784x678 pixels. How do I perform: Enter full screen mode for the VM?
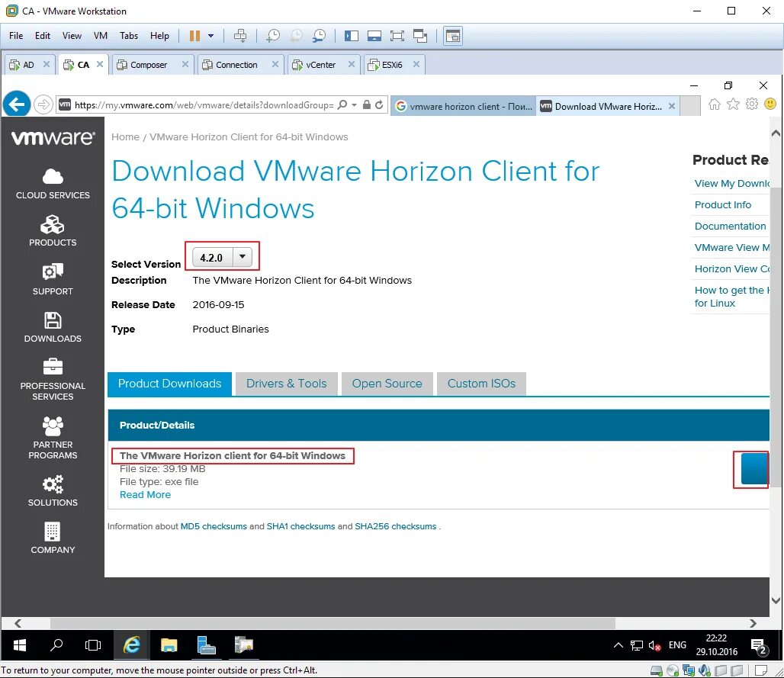[x=397, y=35]
